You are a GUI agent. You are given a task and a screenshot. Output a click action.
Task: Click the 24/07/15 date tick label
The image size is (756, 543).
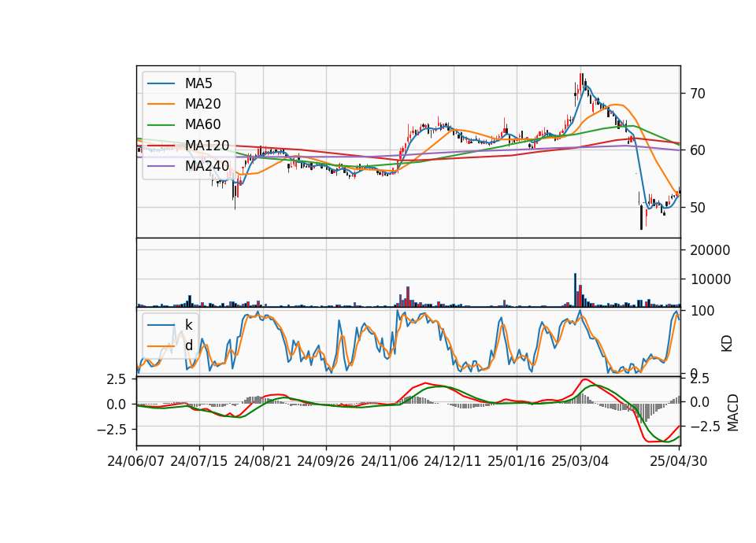(x=198, y=461)
